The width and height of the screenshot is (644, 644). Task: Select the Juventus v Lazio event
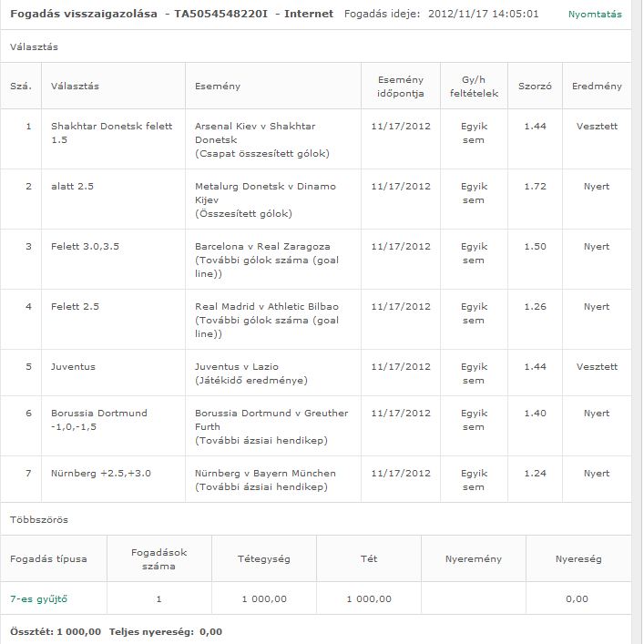(x=237, y=366)
